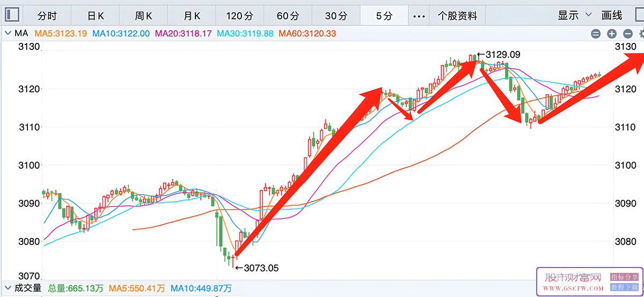The width and height of the screenshot is (644, 297).
Task: Open chart settings gear icon
Action: [641, 34]
